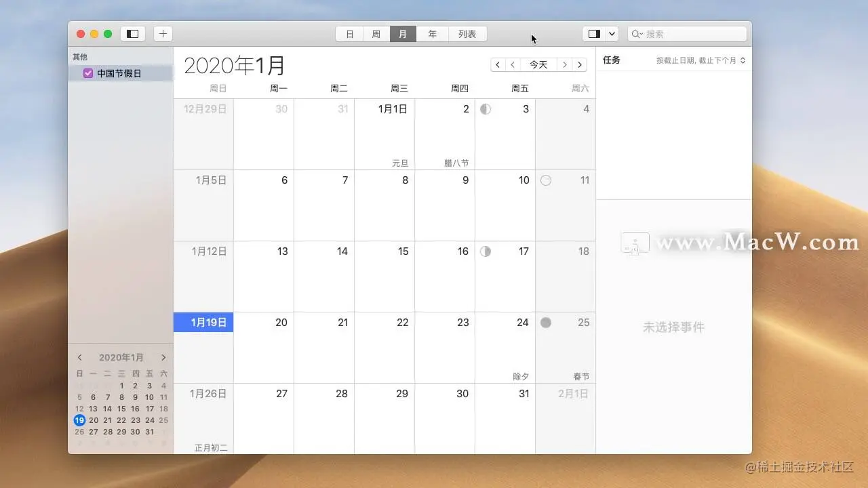Go to next month in mini calendar
Image resolution: width=868 pixels, height=488 pixels.
point(163,357)
